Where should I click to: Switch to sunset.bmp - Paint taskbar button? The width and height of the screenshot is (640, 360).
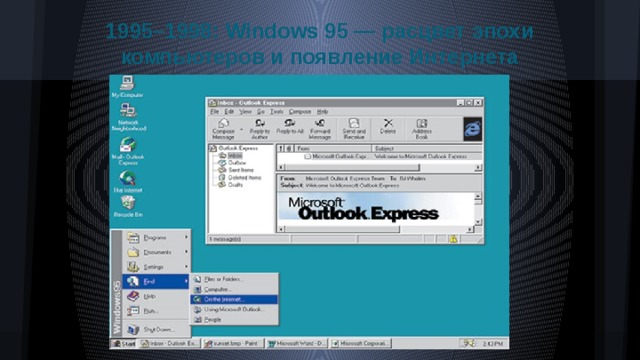click(233, 344)
